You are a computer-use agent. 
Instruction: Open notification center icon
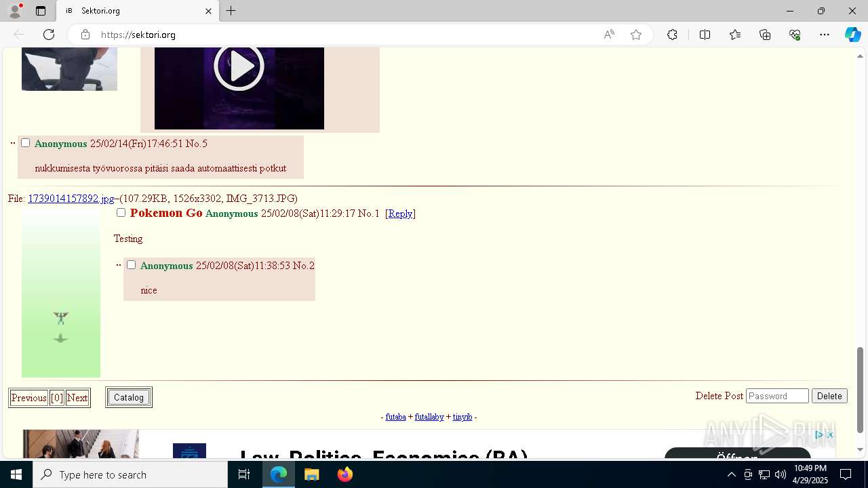point(846,474)
